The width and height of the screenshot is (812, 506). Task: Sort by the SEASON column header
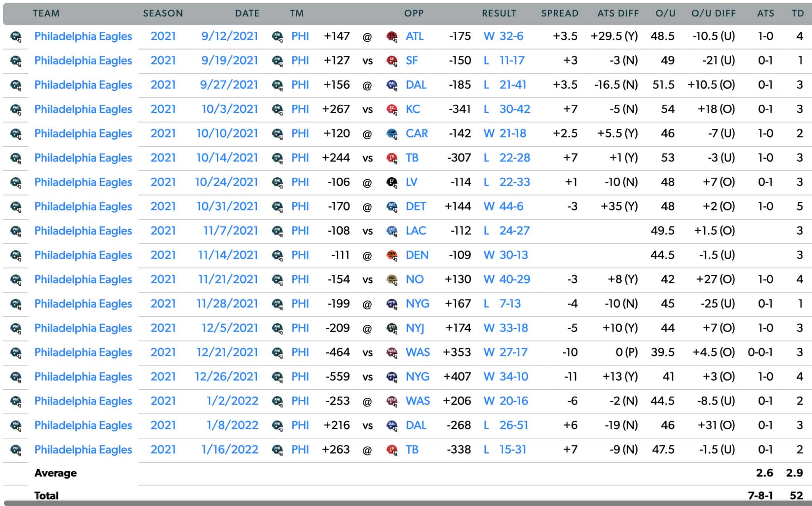click(x=163, y=13)
